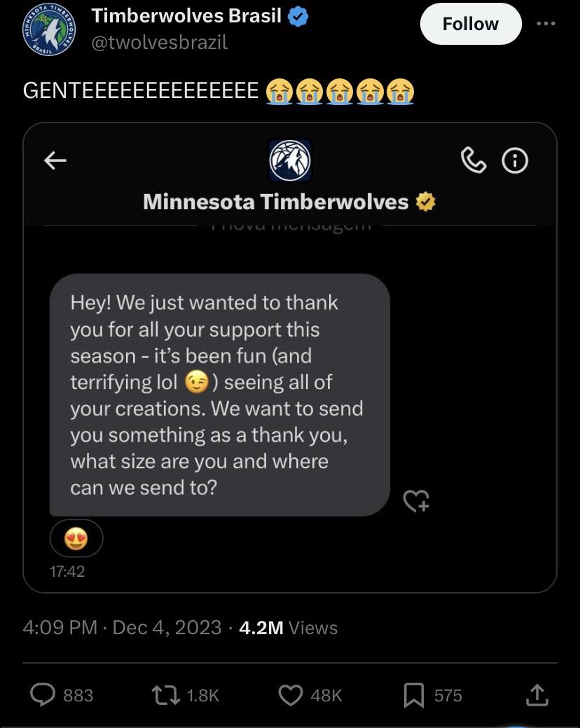Click the message bubble from the Timberwolves
580x728 pixels.
coord(219,395)
